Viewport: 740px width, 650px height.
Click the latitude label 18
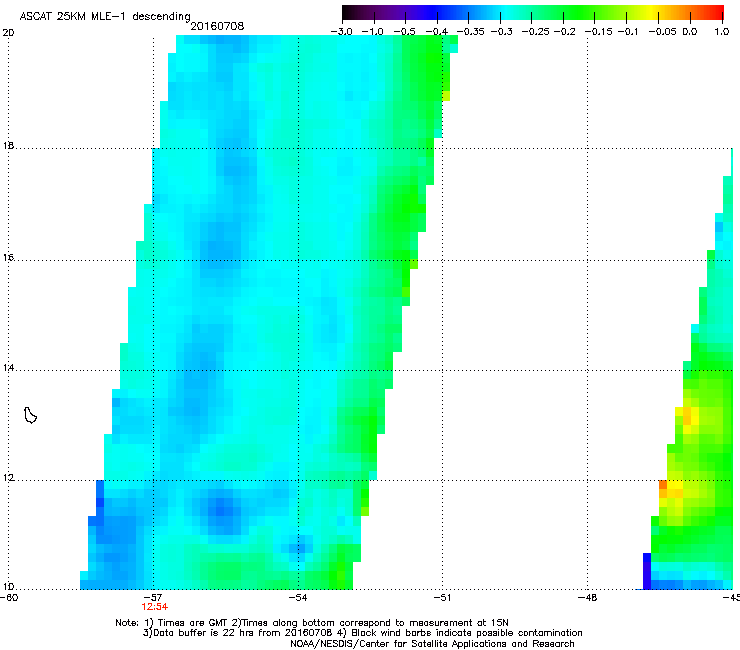point(8,145)
